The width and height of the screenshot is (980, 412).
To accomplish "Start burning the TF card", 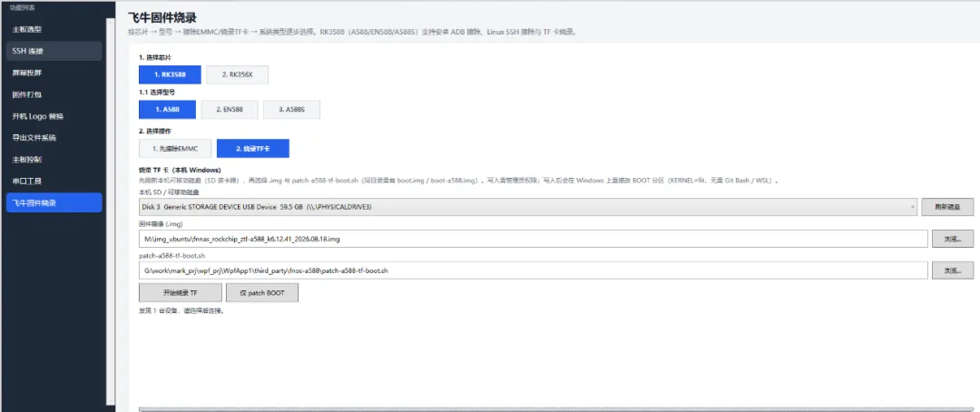I will (x=180, y=292).
